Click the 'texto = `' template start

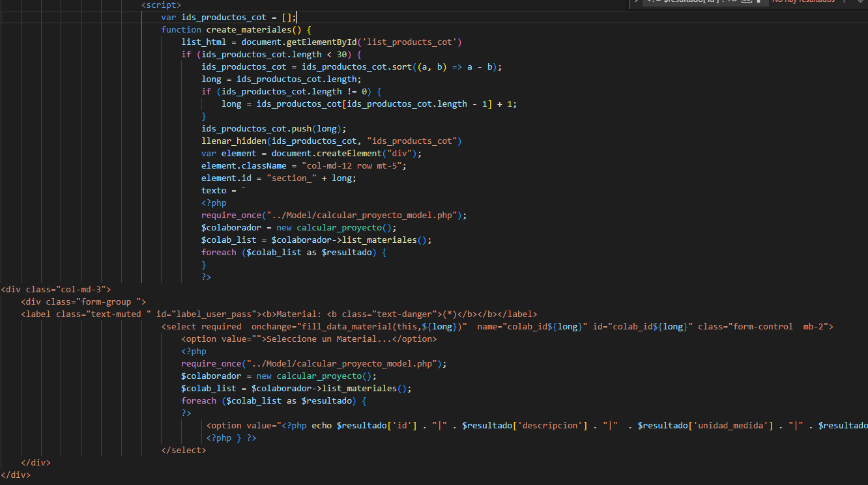tap(224, 190)
